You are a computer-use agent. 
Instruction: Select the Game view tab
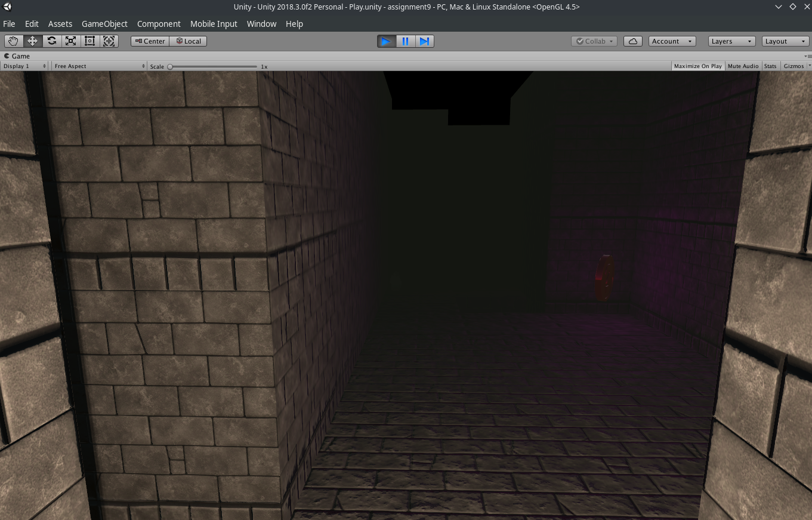[x=17, y=56]
